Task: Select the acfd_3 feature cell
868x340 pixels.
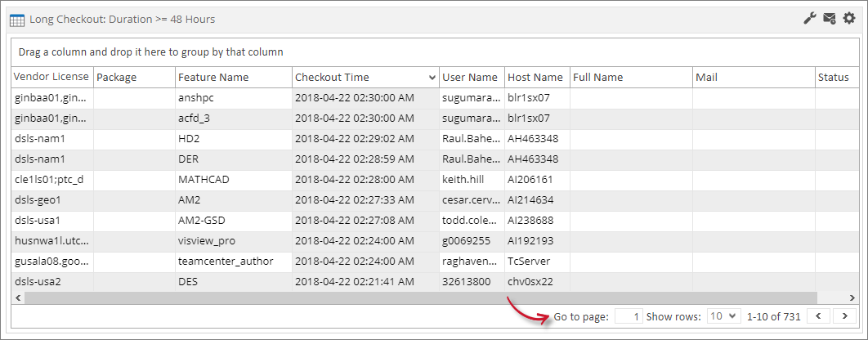Action: click(234, 119)
